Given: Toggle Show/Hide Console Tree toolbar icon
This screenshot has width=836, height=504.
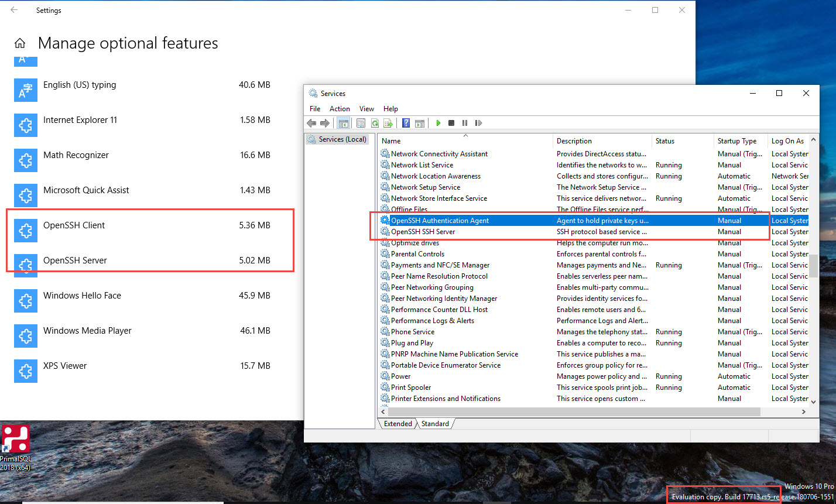Looking at the screenshot, I should 343,123.
